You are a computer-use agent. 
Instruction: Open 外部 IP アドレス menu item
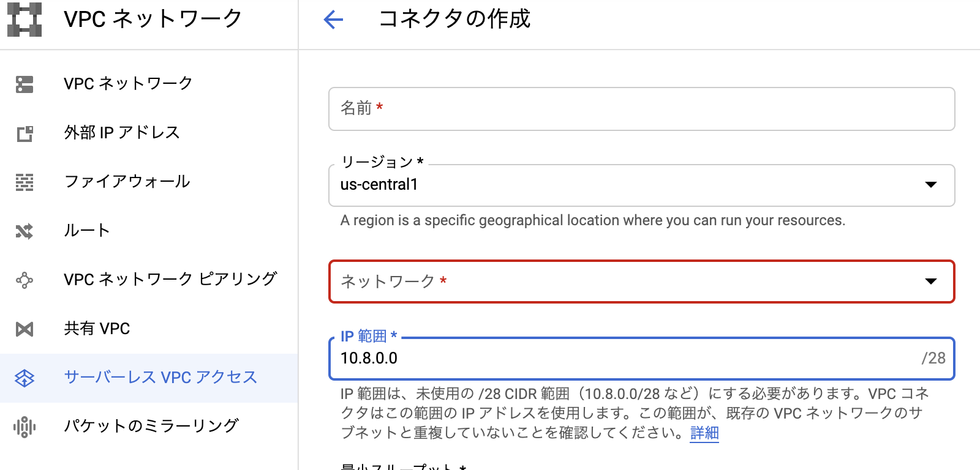click(x=122, y=133)
